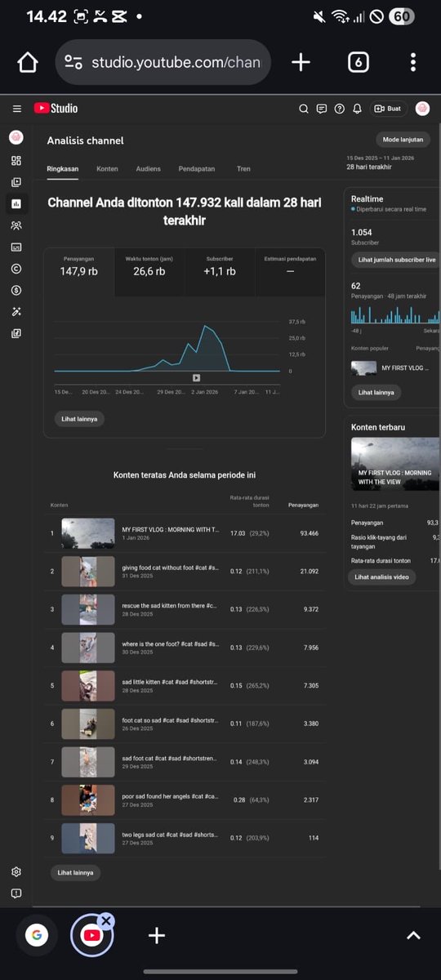This screenshot has width=441, height=980.
Task: Open 'sad little kitten' video row
Action: click(x=187, y=686)
